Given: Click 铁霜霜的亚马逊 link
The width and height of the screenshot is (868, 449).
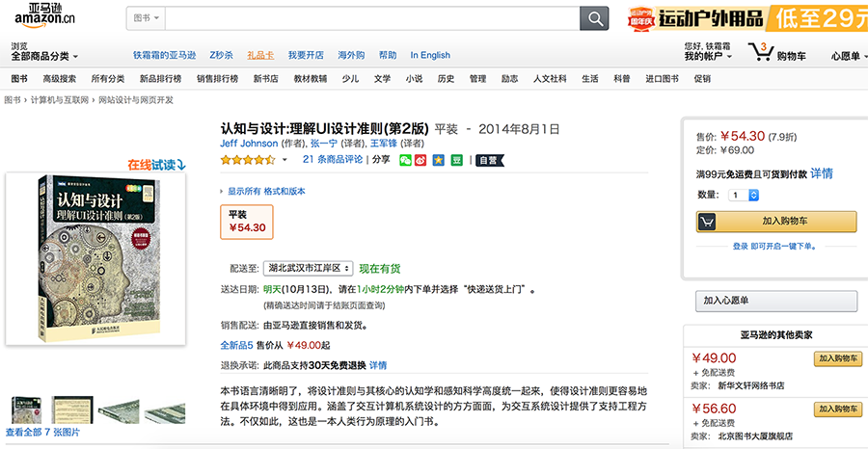Looking at the screenshot, I should pos(164,55).
